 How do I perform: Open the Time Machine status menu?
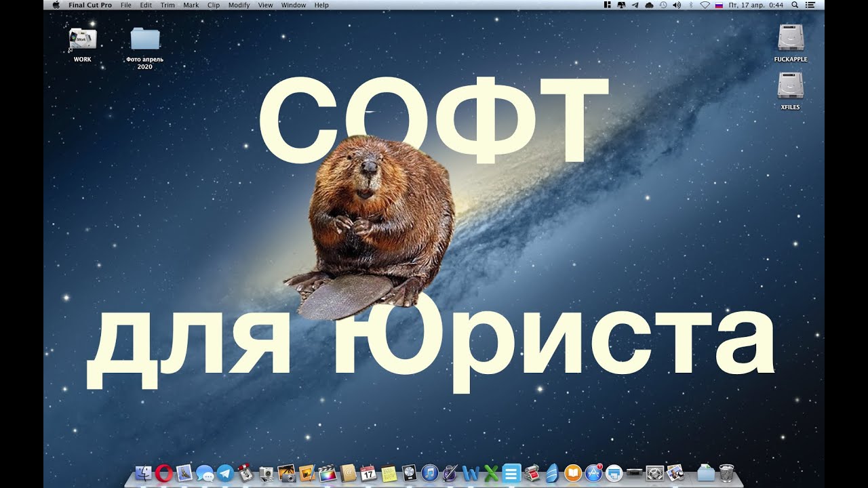(x=663, y=5)
